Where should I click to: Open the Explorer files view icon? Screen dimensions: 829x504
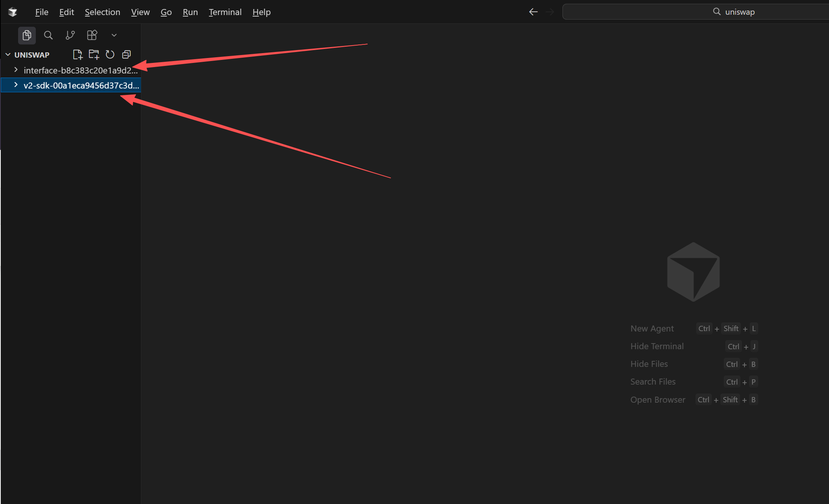coord(27,35)
